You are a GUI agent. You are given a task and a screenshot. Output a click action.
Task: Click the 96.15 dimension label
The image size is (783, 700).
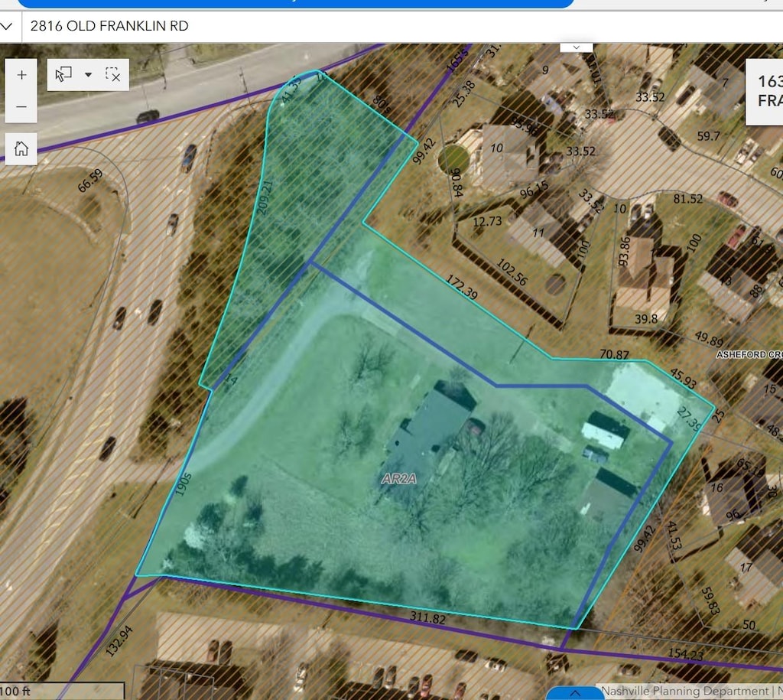pos(534,189)
